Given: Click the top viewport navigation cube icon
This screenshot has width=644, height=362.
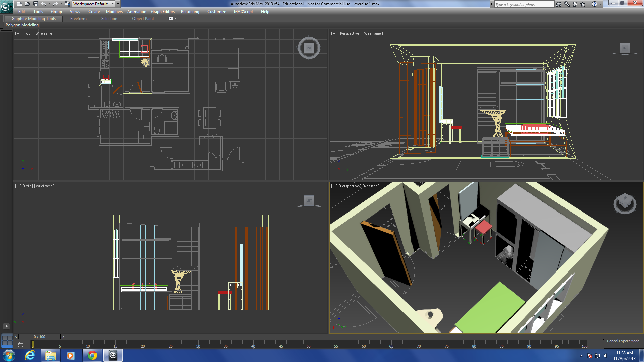Looking at the screenshot, I should click(x=308, y=48).
